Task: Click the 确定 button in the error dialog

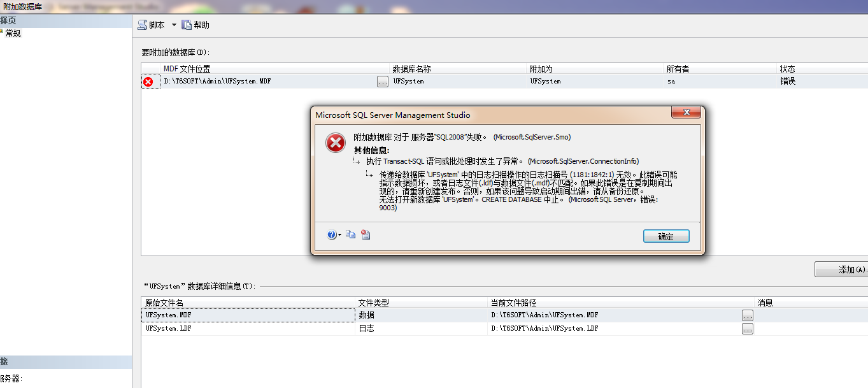Action: (666, 236)
